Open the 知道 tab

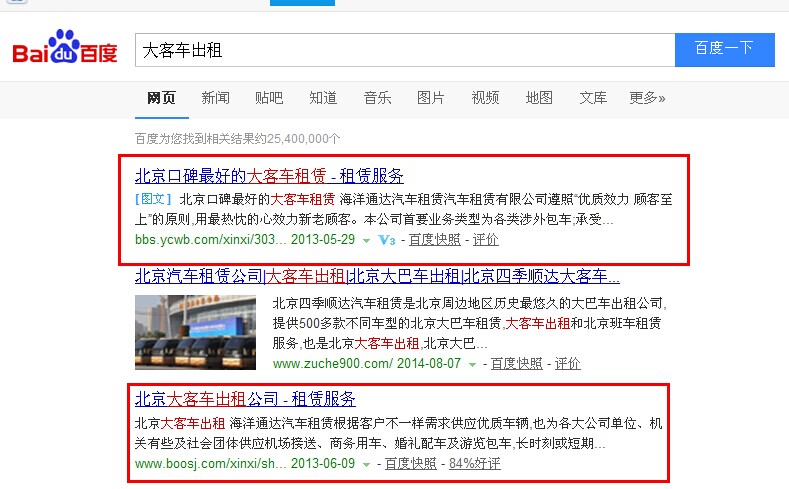coord(323,98)
